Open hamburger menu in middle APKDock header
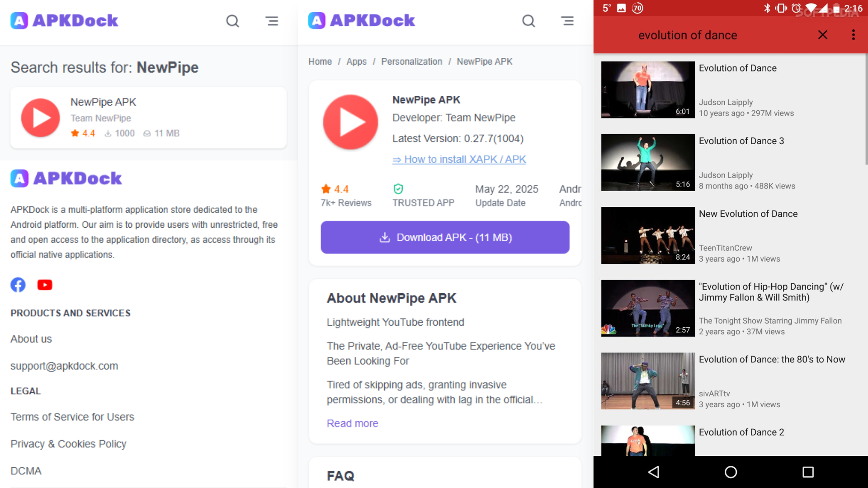 [567, 21]
